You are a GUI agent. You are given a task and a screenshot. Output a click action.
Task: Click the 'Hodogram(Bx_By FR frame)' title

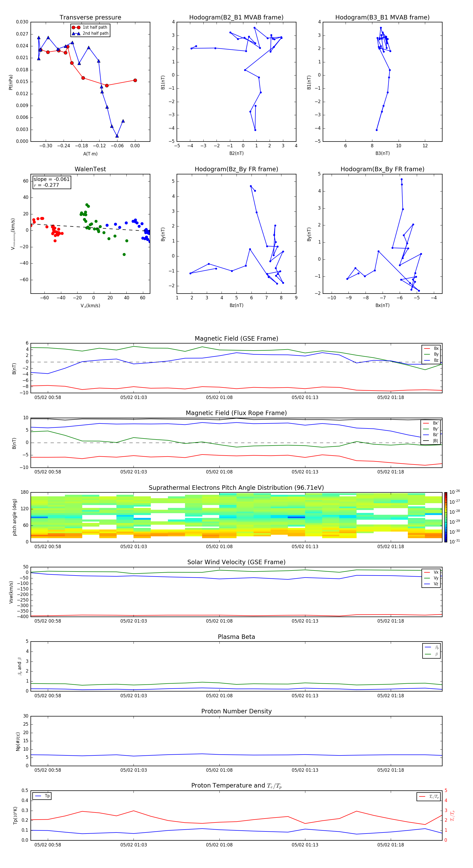[x=382, y=169]
